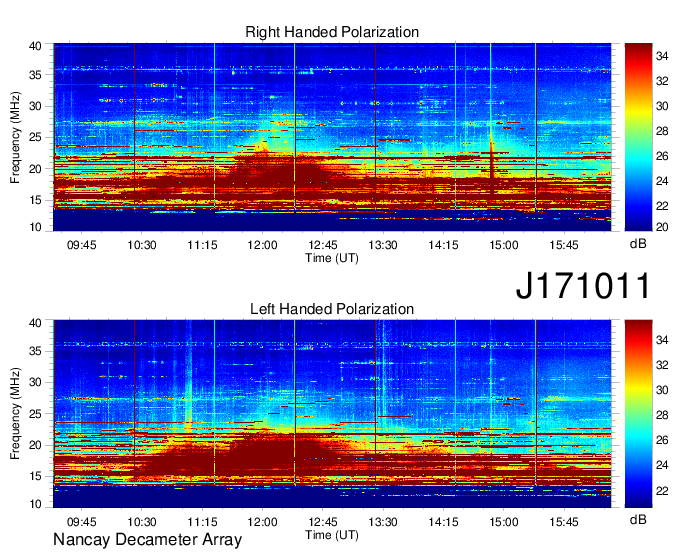Click the 11:15 time tick of the Left Handed plot
680x552 pixels.
(202, 522)
